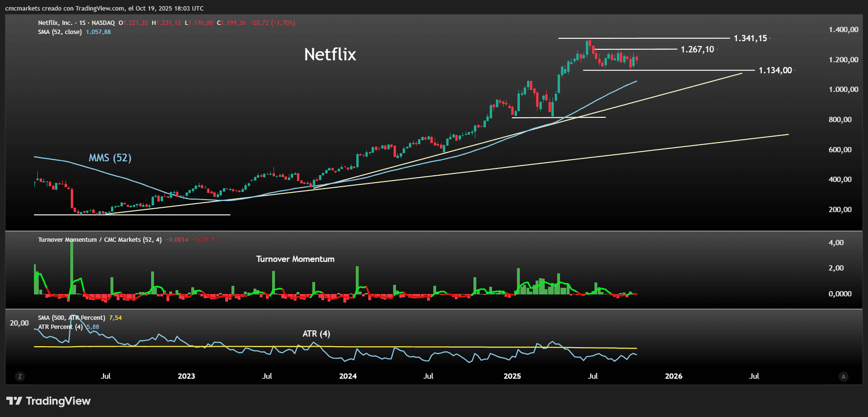Click the 800,00 price axis label
The image size is (868, 417).
pyautogui.click(x=840, y=120)
